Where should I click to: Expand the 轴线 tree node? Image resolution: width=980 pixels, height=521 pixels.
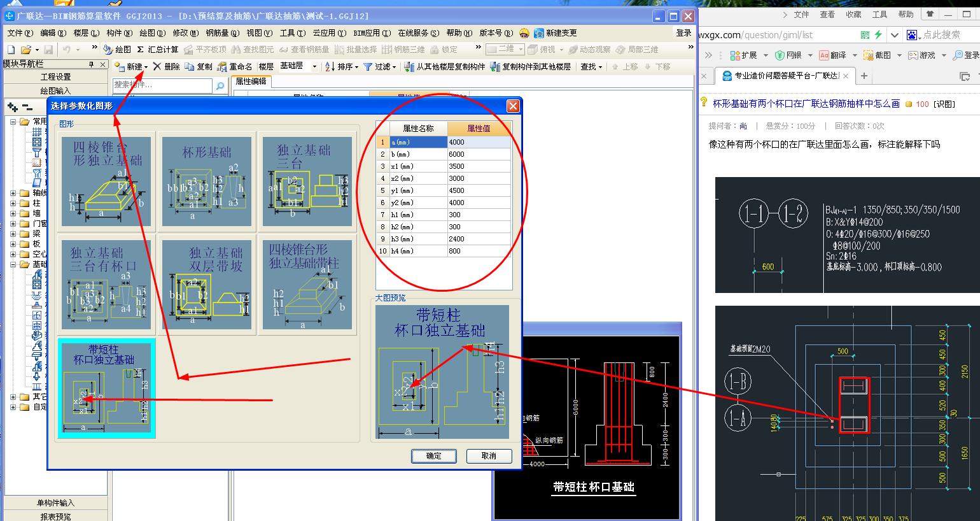13,193
